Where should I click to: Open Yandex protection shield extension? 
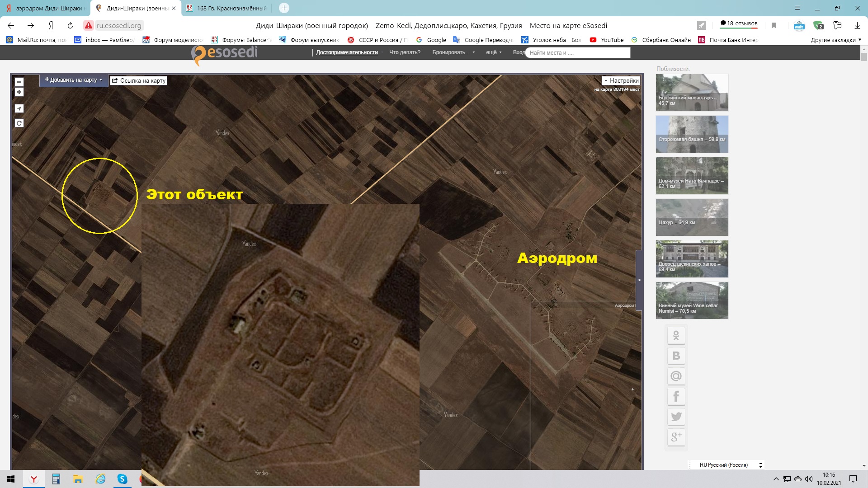[818, 26]
